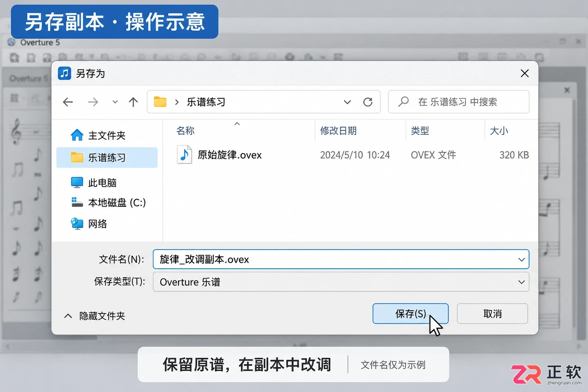The height and width of the screenshot is (392, 588).
Task: Click the OVEX 文件 type cell
Action: tap(433, 155)
